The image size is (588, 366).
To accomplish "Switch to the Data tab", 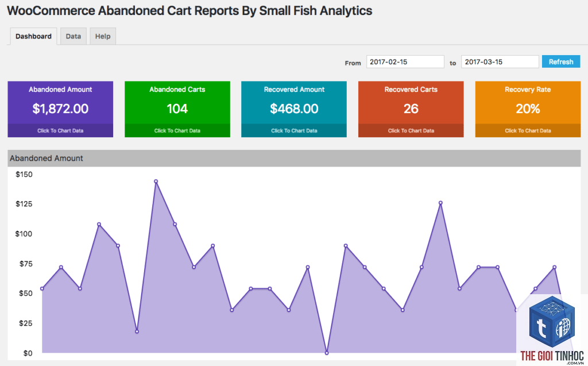I will click(73, 36).
